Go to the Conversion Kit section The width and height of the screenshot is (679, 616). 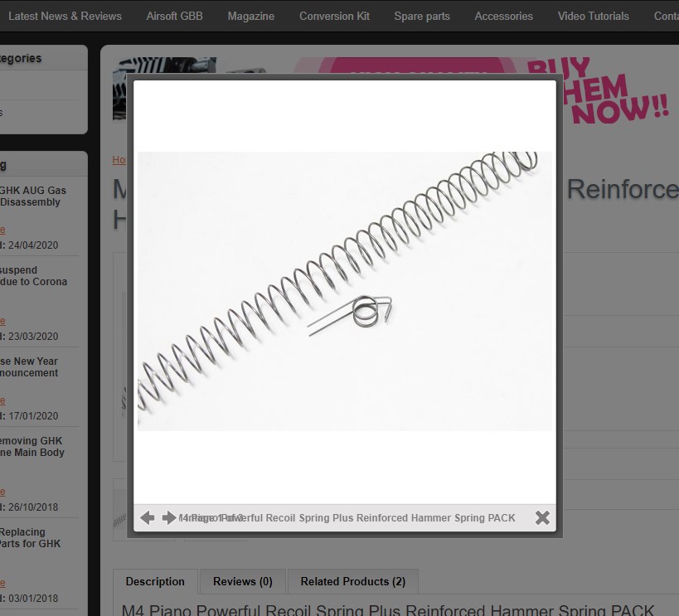(x=334, y=16)
